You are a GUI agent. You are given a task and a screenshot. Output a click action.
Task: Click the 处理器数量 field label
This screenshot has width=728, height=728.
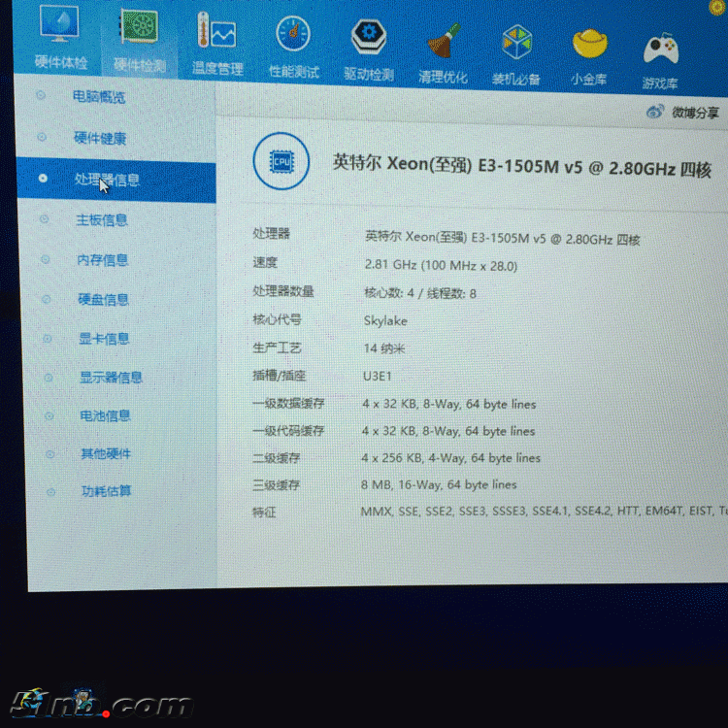(283, 291)
